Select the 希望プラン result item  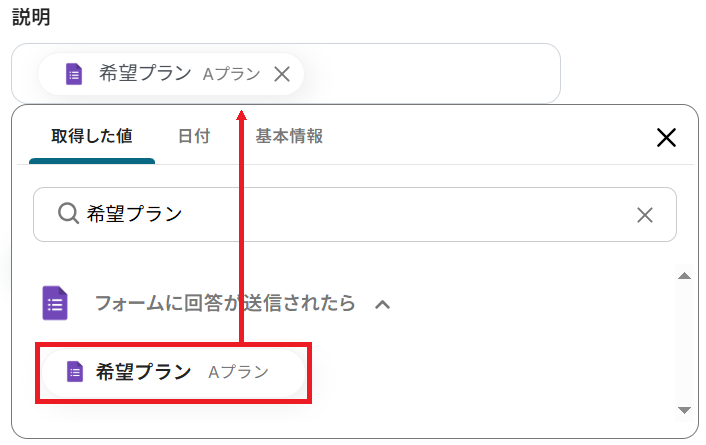point(144,372)
